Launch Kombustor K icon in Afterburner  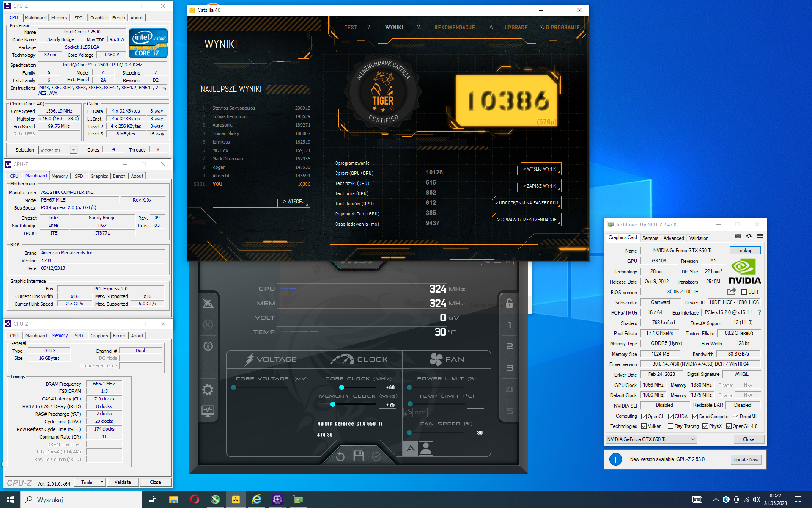(x=208, y=325)
